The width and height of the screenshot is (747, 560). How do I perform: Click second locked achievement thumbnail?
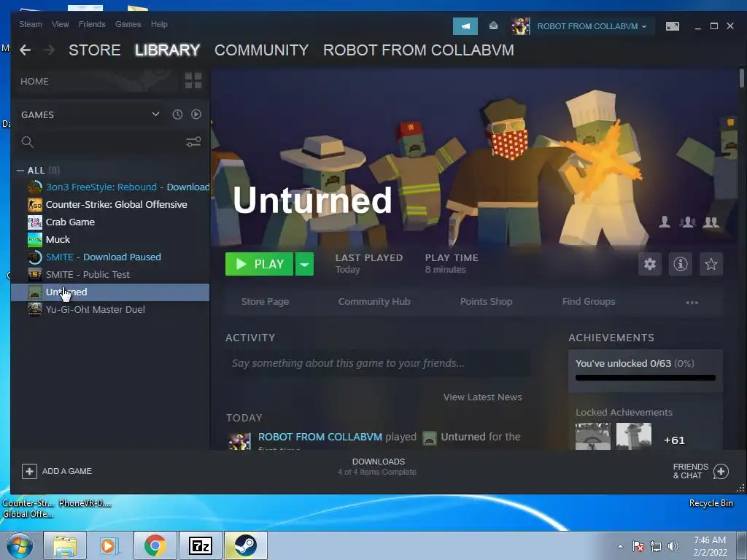coord(634,436)
